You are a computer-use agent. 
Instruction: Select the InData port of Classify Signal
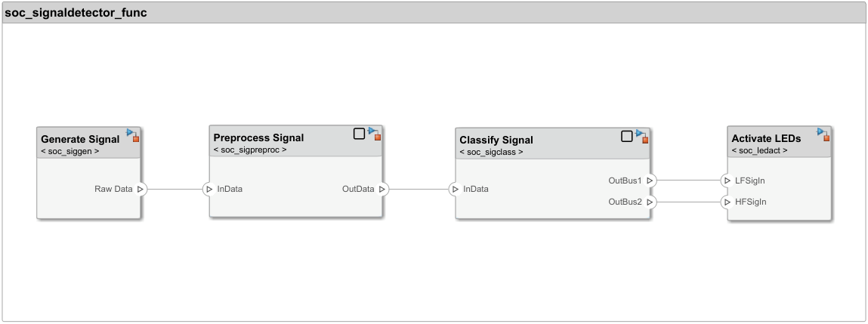455,189
